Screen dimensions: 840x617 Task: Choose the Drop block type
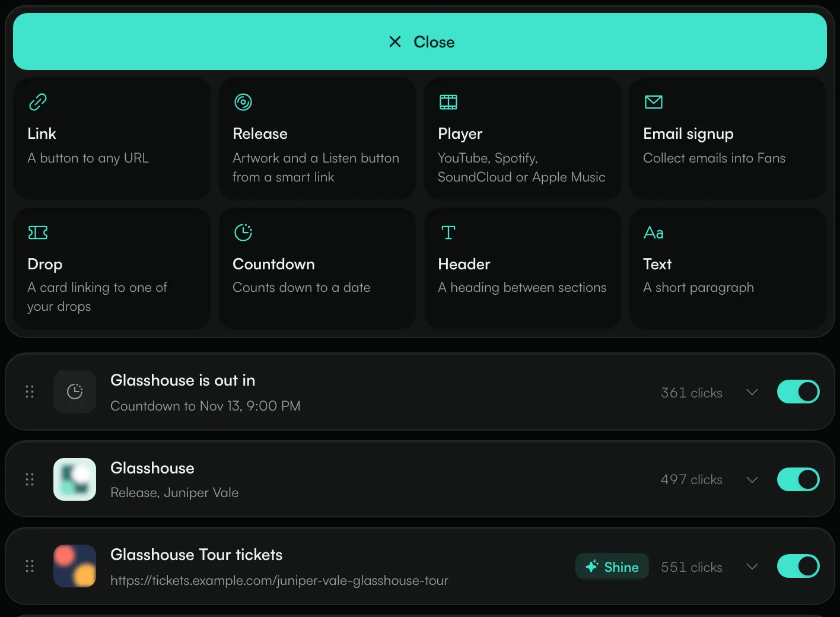(x=112, y=268)
